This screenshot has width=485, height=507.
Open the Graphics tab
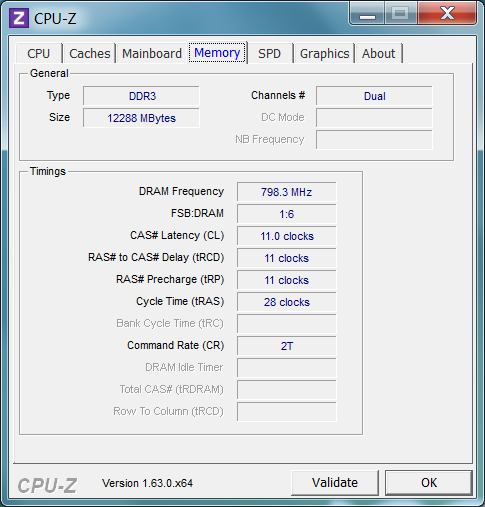(x=324, y=53)
